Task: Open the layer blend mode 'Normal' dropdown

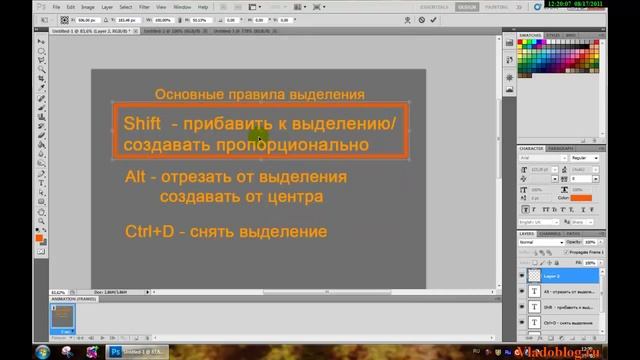Action: point(541,242)
